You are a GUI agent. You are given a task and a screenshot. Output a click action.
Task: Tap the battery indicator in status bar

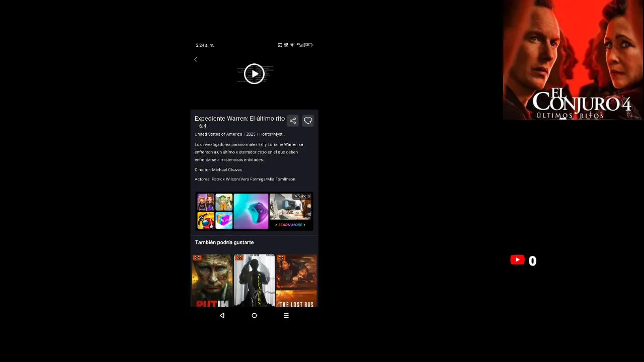(308, 45)
